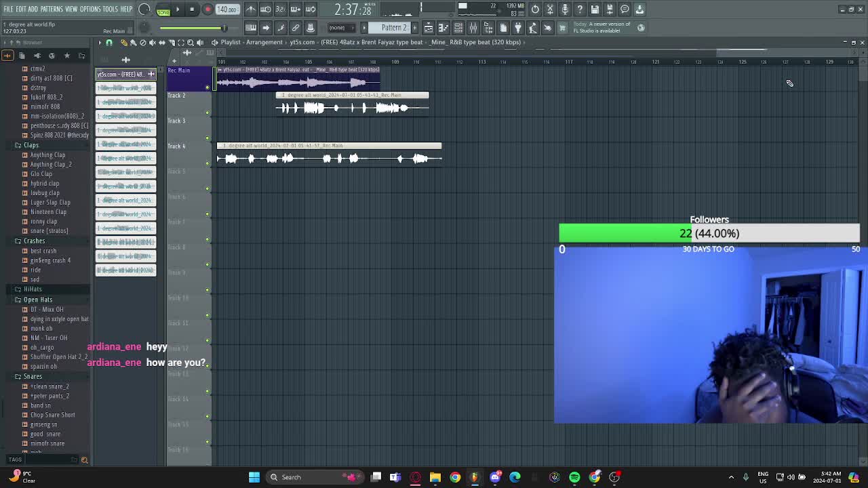This screenshot has width=868, height=488.
Task: Open the FILE menu
Action: coord(8,9)
